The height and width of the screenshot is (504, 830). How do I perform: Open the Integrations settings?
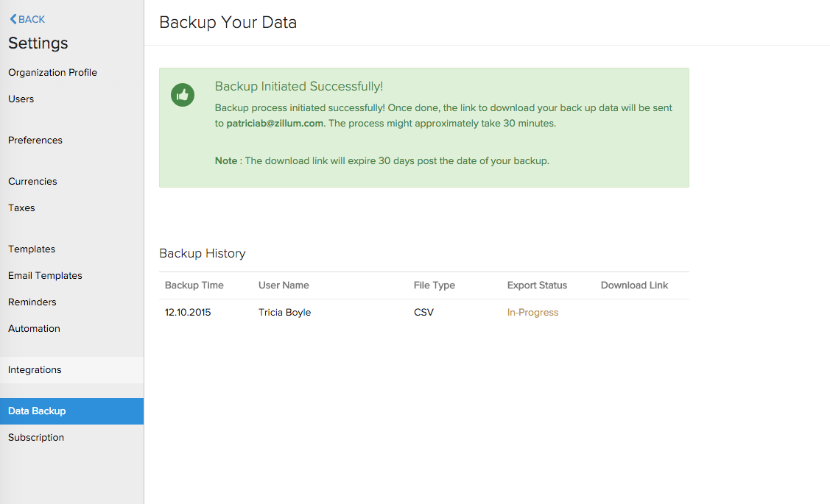(x=35, y=369)
